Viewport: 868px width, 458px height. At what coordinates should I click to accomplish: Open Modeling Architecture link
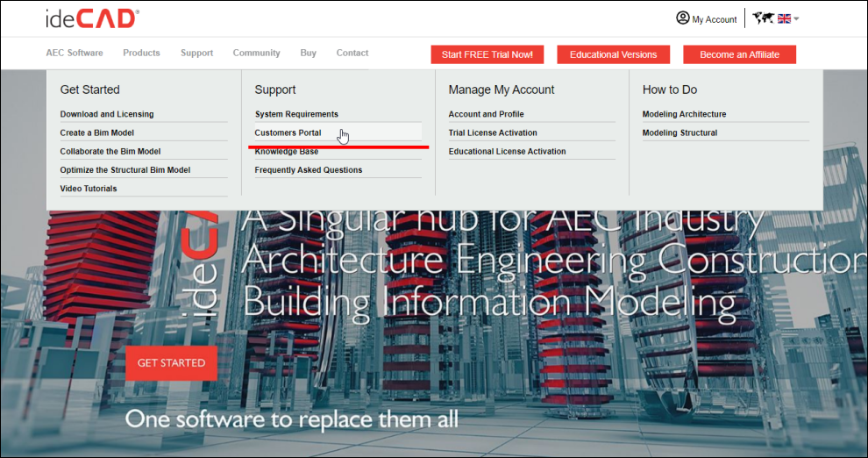pyautogui.click(x=684, y=114)
